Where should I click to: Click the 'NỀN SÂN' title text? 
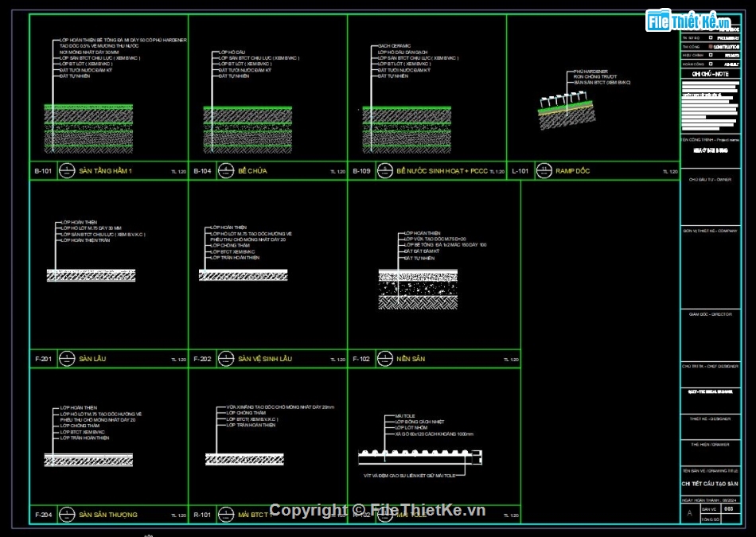pyautogui.click(x=411, y=359)
